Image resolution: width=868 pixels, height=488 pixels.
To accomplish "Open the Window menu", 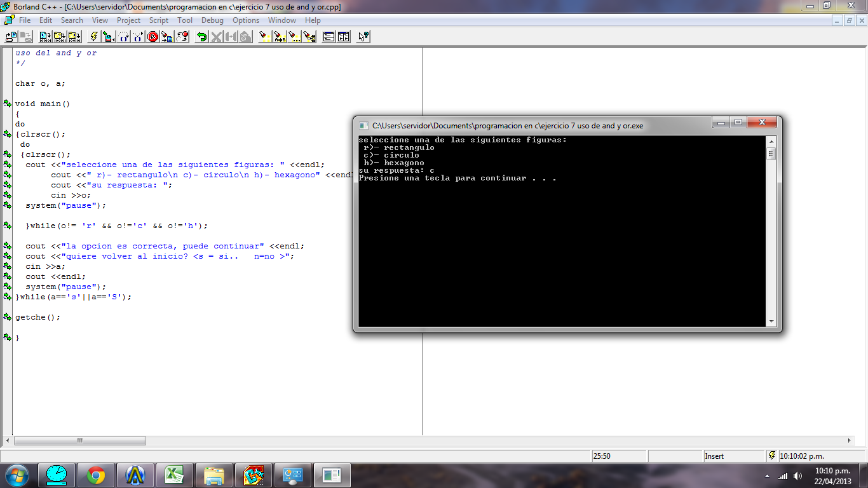I will 282,20.
